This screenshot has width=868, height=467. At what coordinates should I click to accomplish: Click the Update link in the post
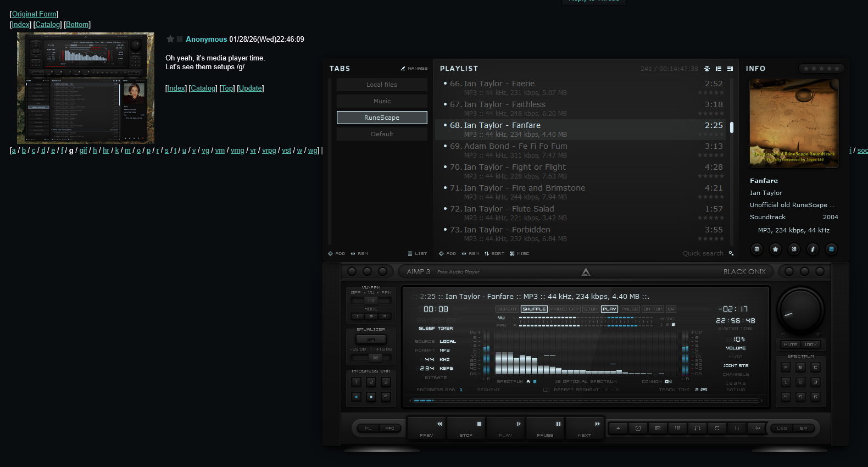pos(251,88)
